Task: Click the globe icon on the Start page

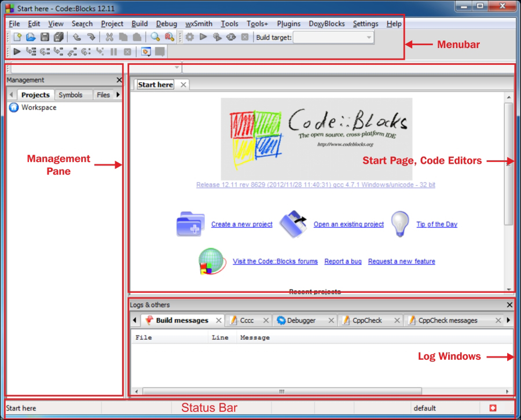Action: [212, 261]
